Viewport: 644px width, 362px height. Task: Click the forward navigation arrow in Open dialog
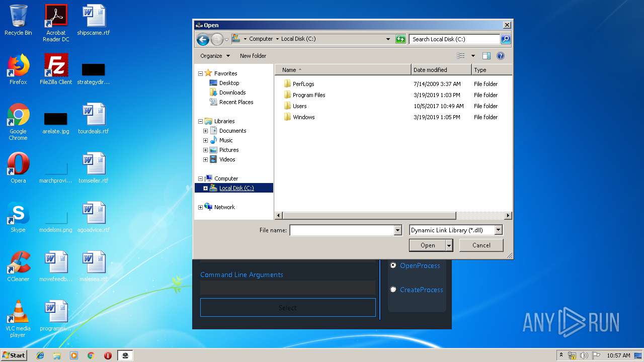[x=217, y=39]
